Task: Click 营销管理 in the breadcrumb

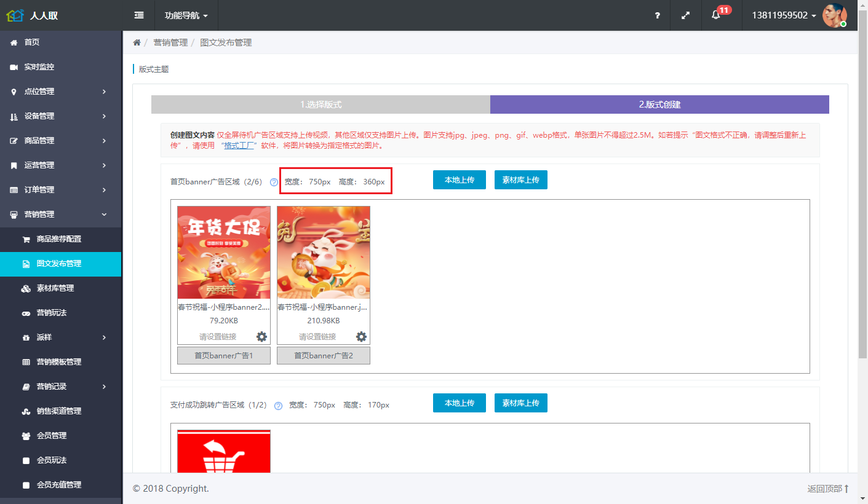Action: pos(170,42)
